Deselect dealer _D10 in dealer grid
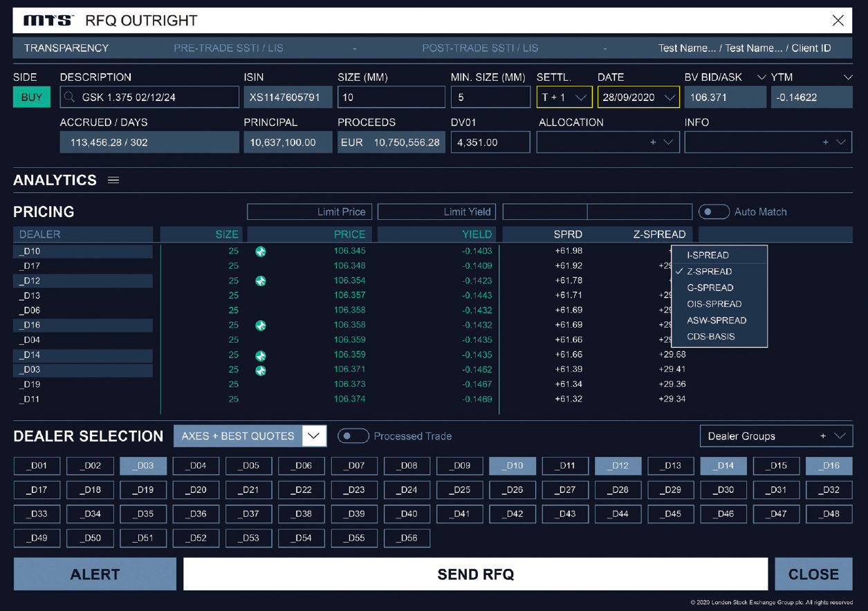The image size is (868, 611). pyautogui.click(x=513, y=466)
